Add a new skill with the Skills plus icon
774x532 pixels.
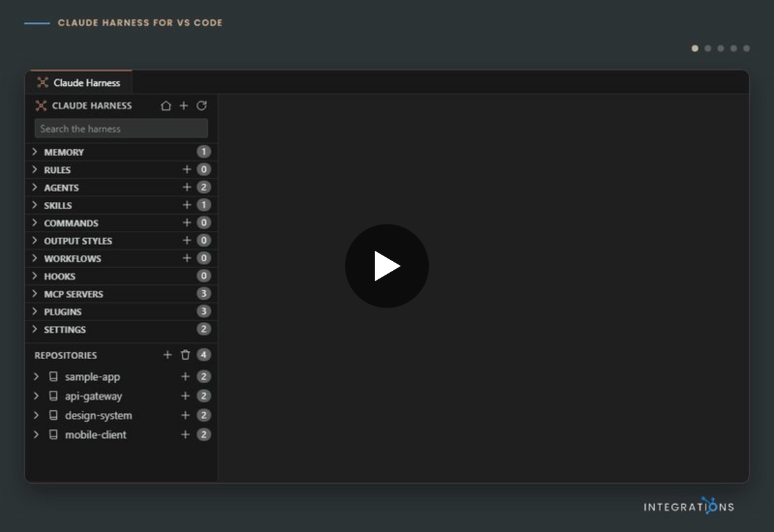point(187,205)
